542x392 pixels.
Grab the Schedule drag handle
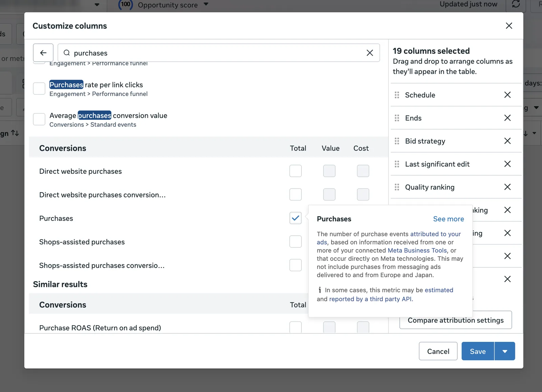(397, 95)
